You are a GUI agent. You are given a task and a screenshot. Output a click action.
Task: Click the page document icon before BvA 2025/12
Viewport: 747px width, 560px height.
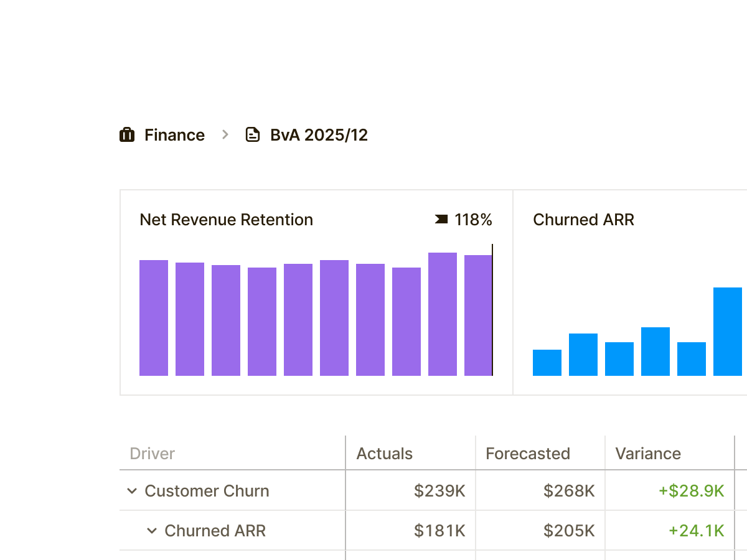tap(253, 134)
